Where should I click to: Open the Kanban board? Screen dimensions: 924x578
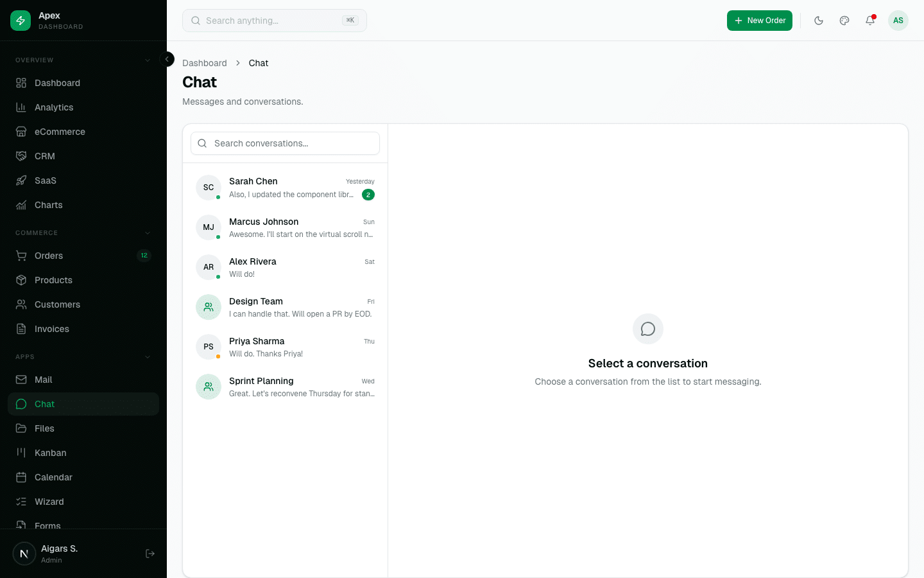50,453
